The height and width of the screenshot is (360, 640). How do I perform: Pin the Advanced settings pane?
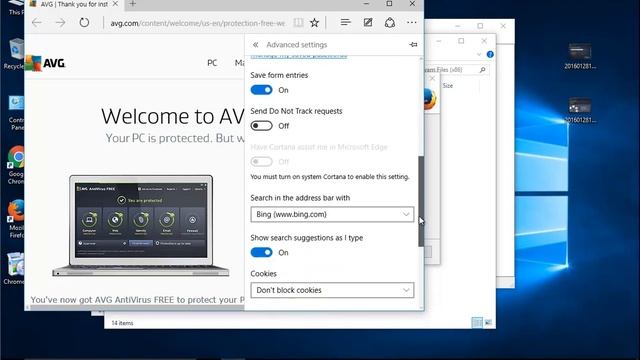pyautogui.click(x=413, y=44)
